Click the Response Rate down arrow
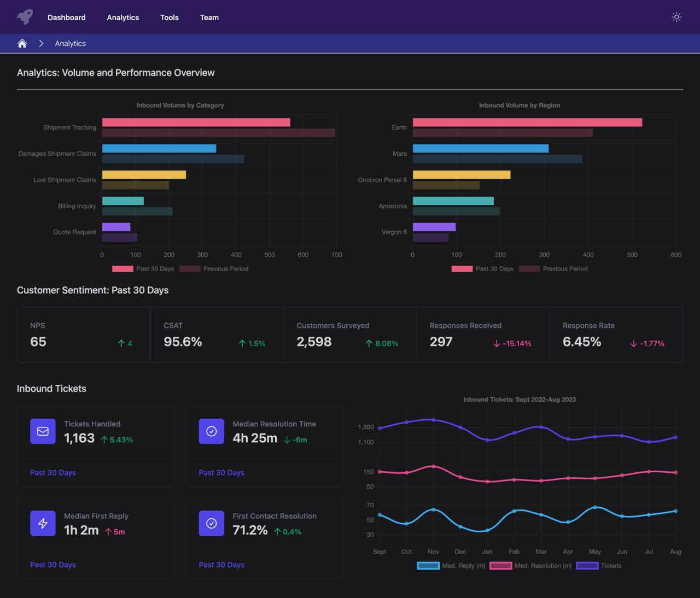Viewport: 700px width, 598px height. coord(634,343)
